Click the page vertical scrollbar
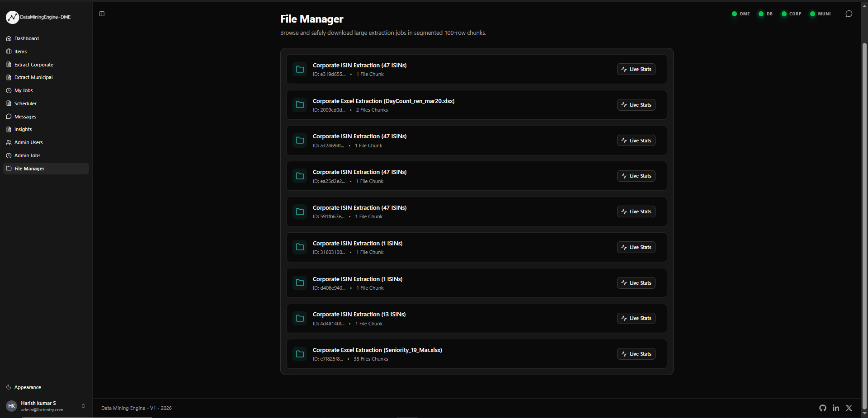Viewport: 868px width, 418px height. click(x=864, y=226)
